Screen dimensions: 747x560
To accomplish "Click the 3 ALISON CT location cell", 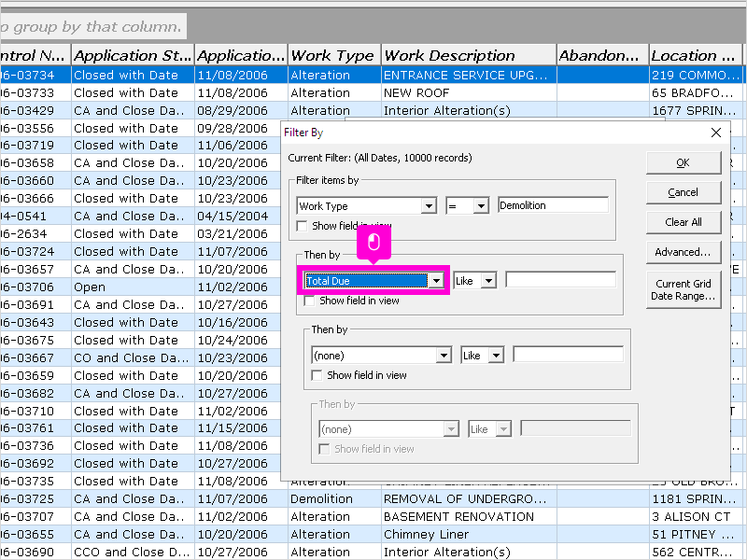I will [x=696, y=516].
